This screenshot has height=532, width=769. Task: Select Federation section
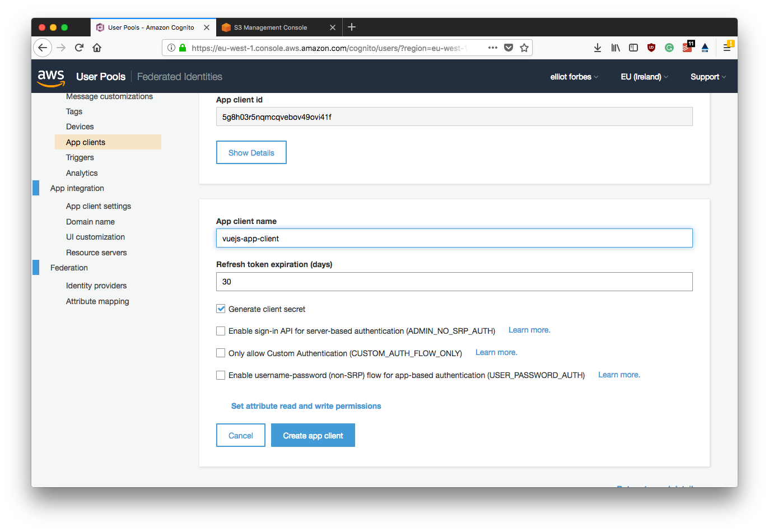tap(69, 268)
